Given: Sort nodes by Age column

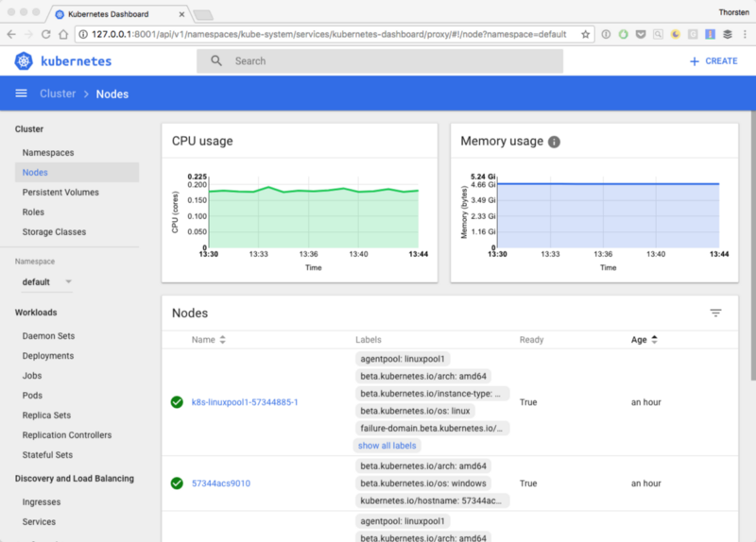Looking at the screenshot, I should coord(644,340).
